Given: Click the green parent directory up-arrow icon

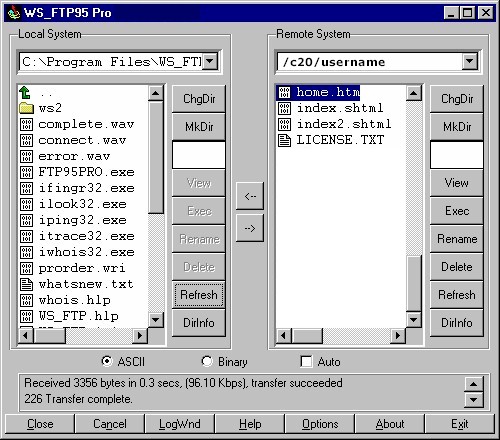Looking at the screenshot, I should point(25,93).
